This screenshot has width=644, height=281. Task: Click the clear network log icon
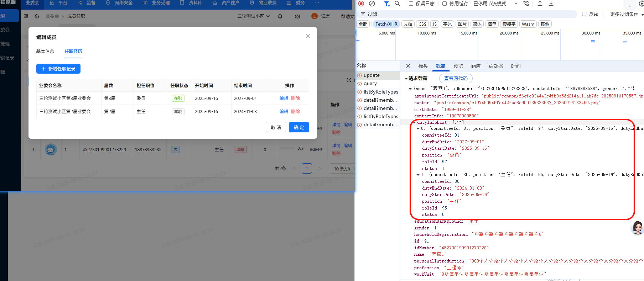(372, 4)
